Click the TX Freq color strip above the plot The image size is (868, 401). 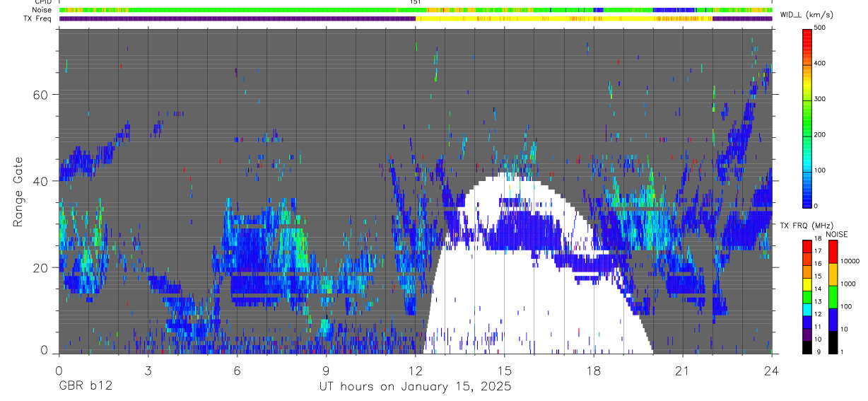tap(416, 18)
